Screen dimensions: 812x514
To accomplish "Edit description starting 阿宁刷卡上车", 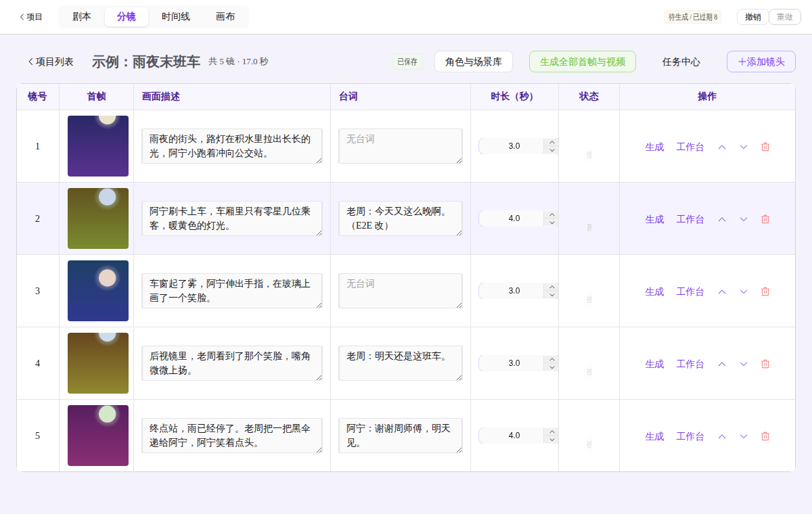I will pyautogui.click(x=232, y=218).
